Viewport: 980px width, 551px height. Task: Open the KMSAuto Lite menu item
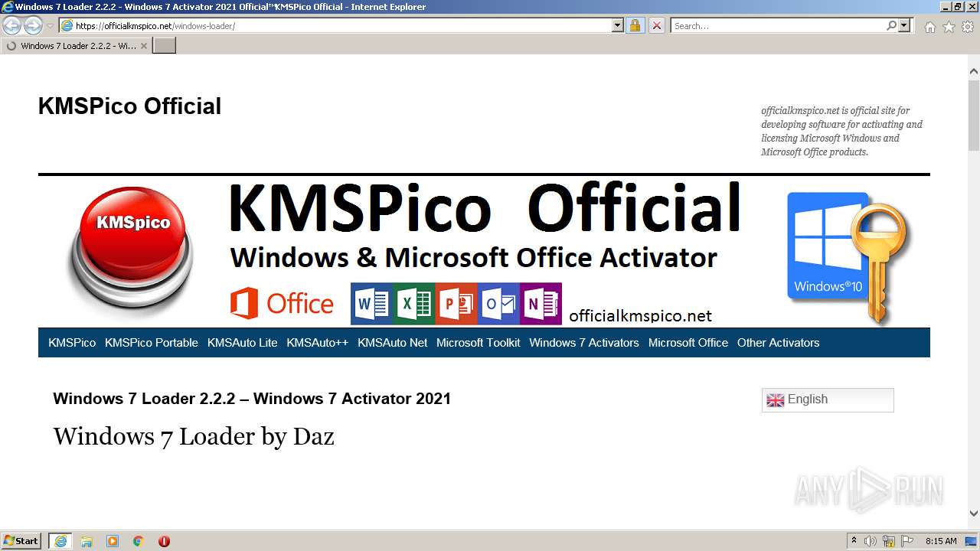(243, 343)
